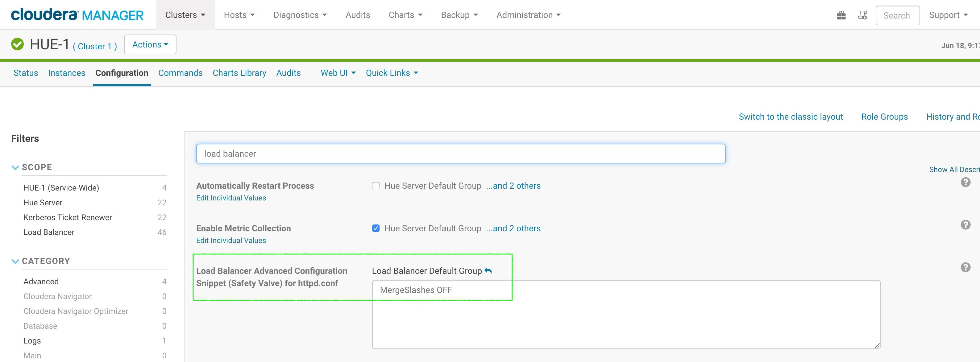980x362 pixels.
Task: Open the Diagnostics dropdown menu
Action: tap(300, 15)
